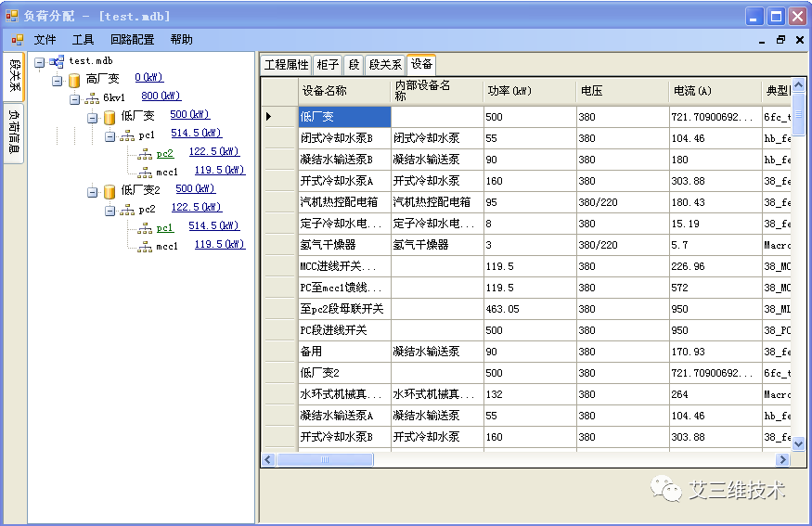This screenshot has height=526, width=812.
Task: Switch to the 段 tab
Action: pos(354,65)
